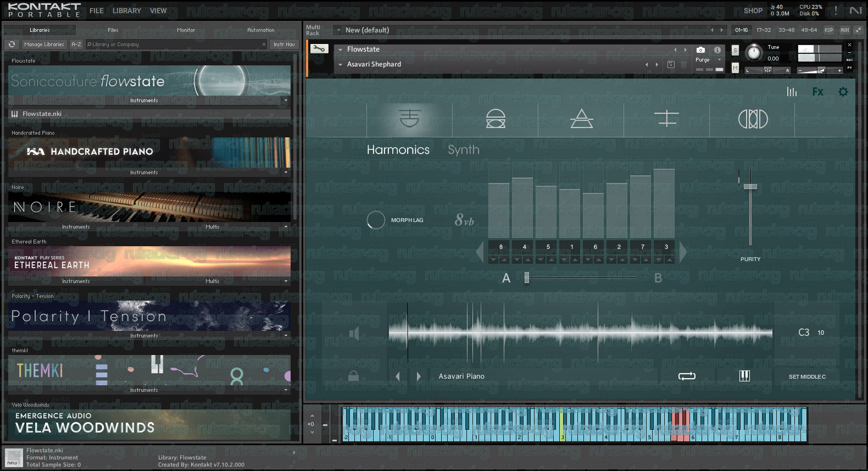Click the padlock icon below the waveform
Viewport: 868px width, 471px height.
(x=353, y=376)
